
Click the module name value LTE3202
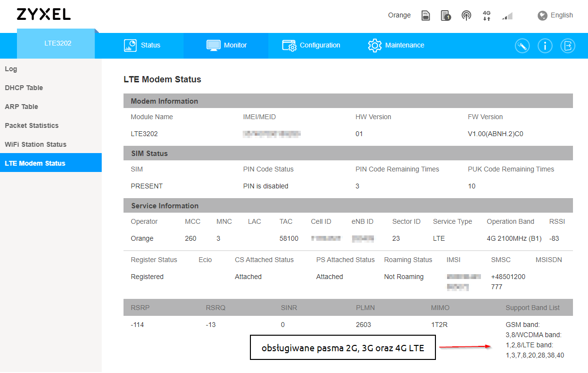[x=144, y=134]
